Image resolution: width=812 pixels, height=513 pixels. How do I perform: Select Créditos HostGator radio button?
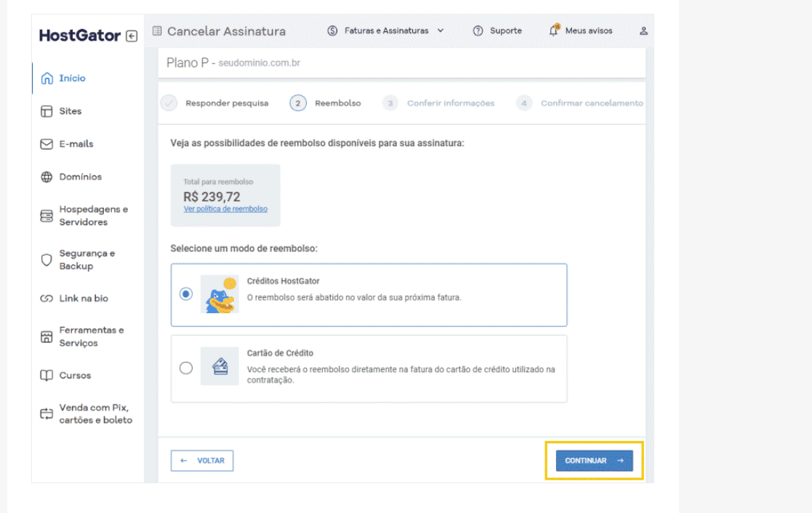pos(186,294)
